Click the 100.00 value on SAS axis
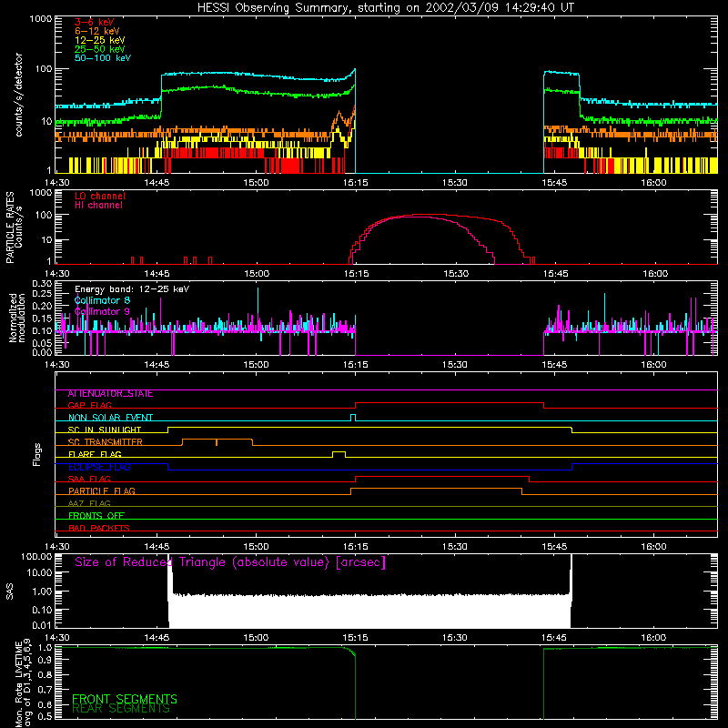This screenshot has height=728, width=728. point(36,557)
